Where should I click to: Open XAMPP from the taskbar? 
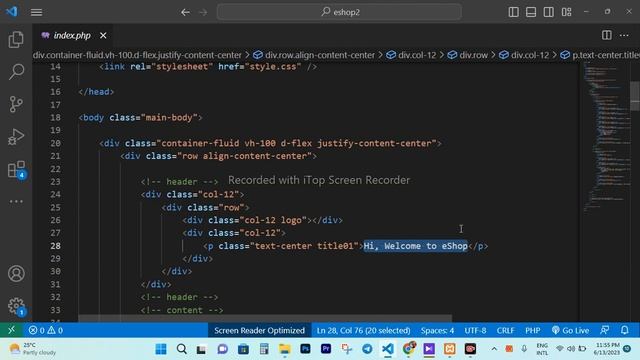tap(449, 349)
